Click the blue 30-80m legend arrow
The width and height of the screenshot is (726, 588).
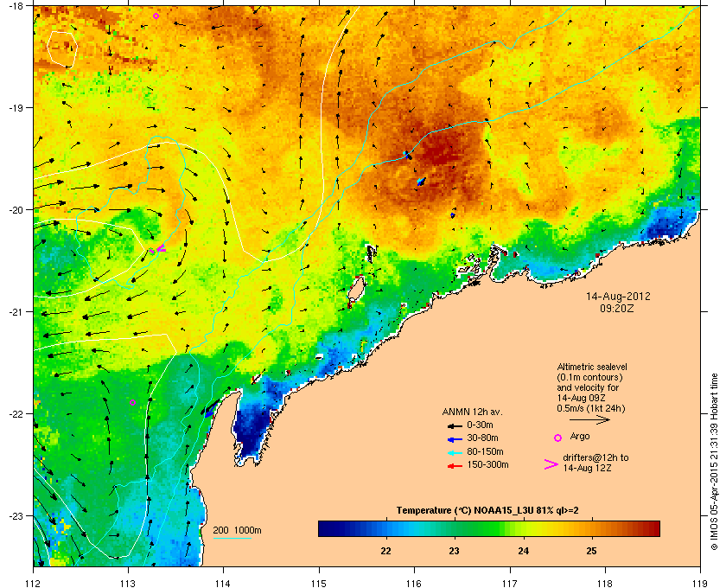pyautogui.click(x=455, y=438)
